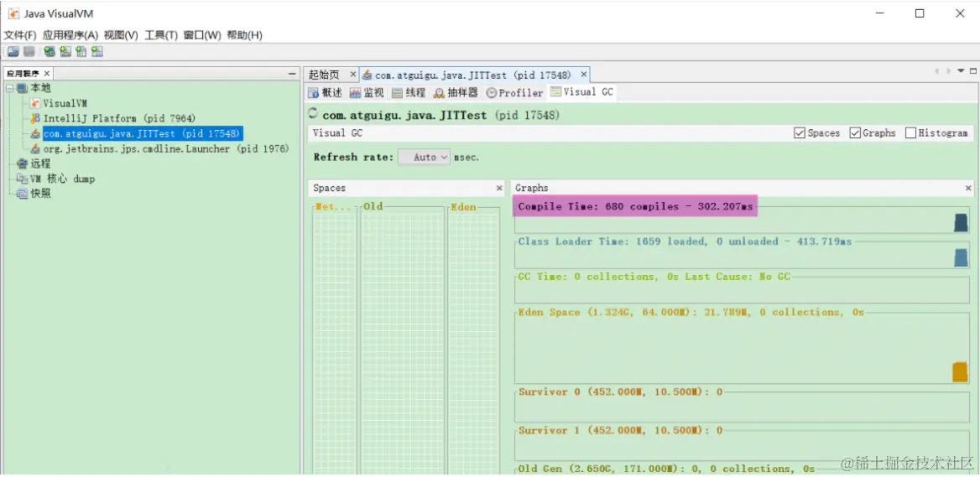
Task: Select the Visual GC tab
Action: tap(582, 91)
